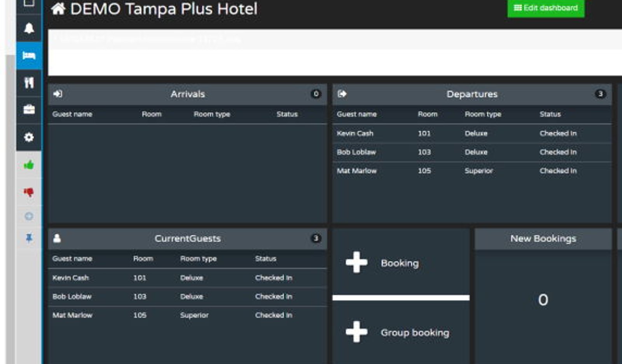Click the Departures panel title

(x=472, y=94)
